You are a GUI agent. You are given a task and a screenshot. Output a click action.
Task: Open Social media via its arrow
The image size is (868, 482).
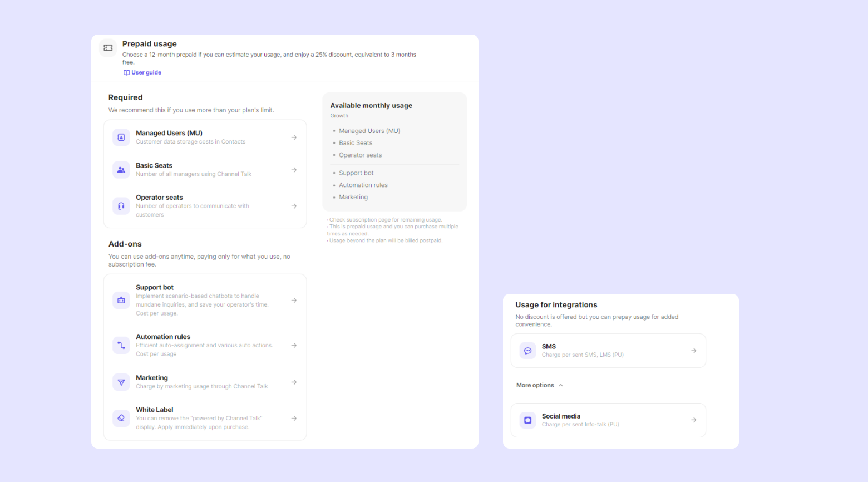(693, 420)
